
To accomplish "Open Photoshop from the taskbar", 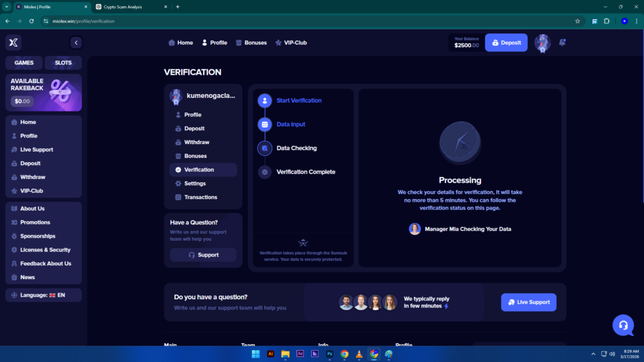I will (x=329, y=353).
